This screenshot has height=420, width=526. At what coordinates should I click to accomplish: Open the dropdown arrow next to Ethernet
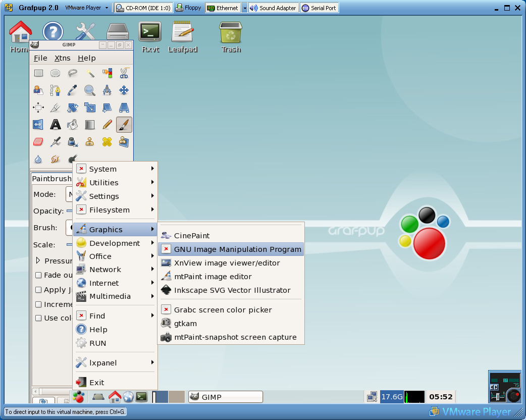(244, 8)
